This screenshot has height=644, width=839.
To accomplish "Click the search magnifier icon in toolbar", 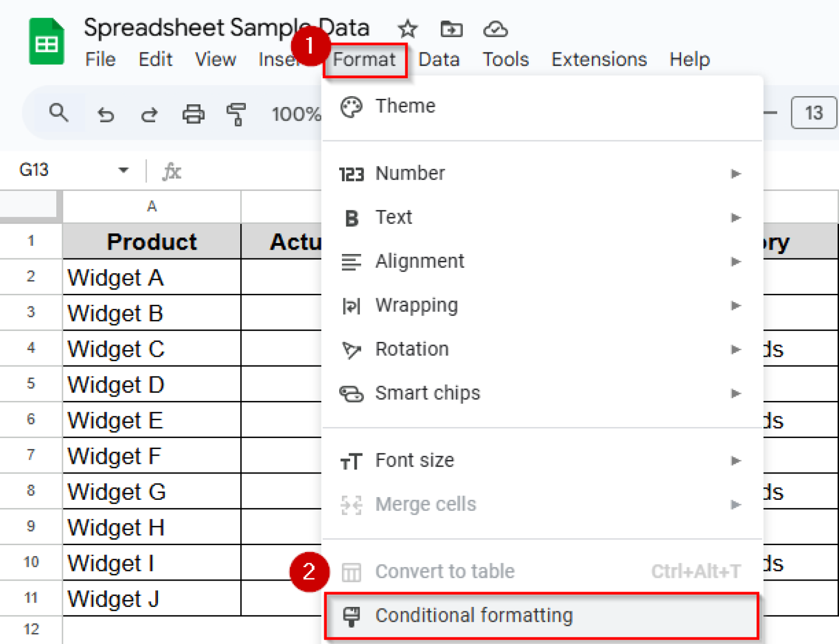I will [58, 113].
